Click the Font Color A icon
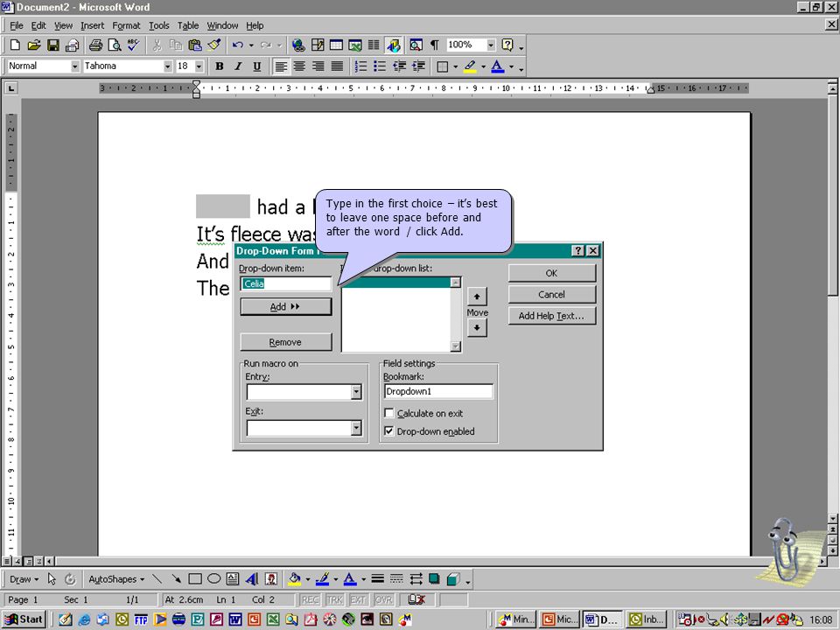This screenshot has height=630, width=840. [498, 66]
